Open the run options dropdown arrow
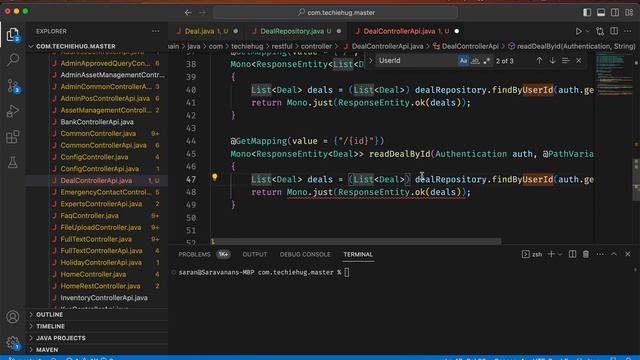This screenshot has width=640, height=360. click(588, 31)
